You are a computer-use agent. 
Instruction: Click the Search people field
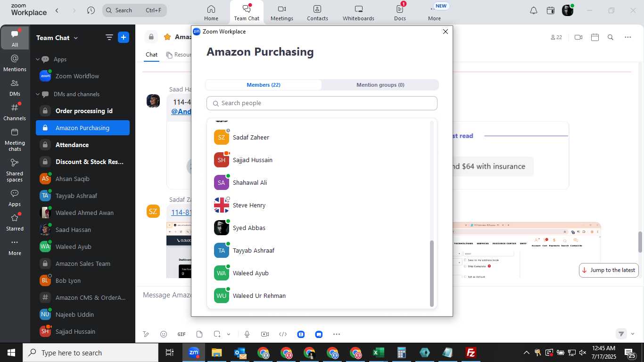(322, 103)
